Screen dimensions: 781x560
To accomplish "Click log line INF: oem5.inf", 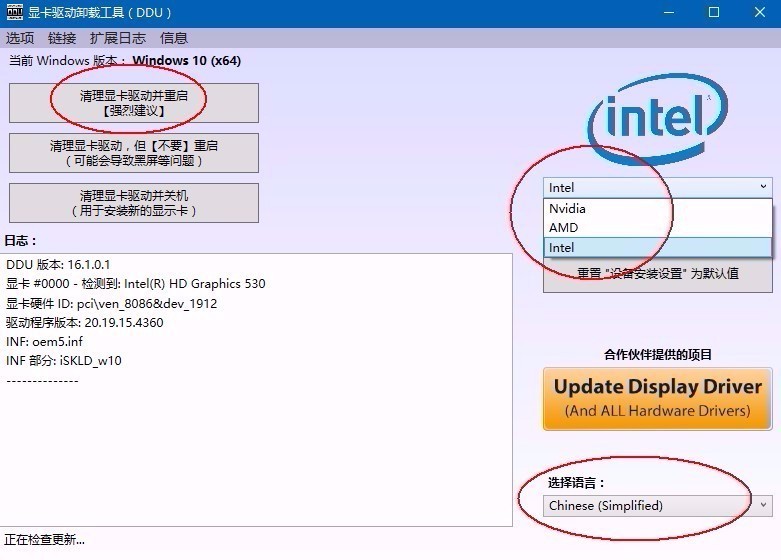I will [x=44, y=342].
